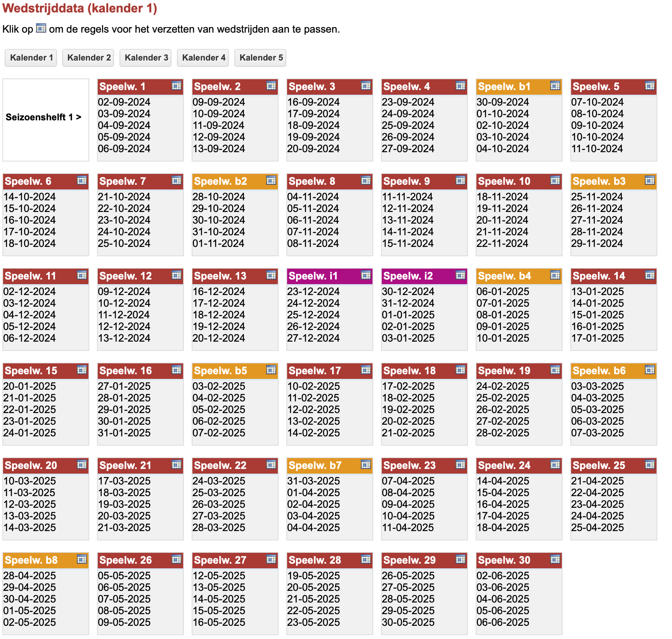Image resolution: width=672 pixels, height=639 pixels.
Task: Open the calendar icon of Speelw. b2
Action: [x=271, y=181]
